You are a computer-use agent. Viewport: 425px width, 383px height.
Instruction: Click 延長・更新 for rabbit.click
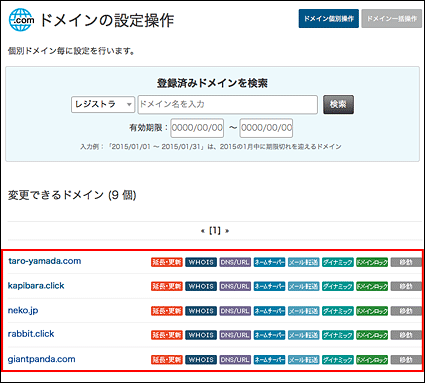click(167, 335)
